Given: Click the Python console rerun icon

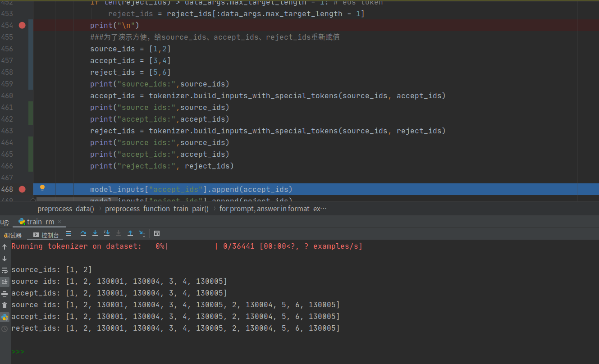Looking at the screenshot, I should (5, 316).
